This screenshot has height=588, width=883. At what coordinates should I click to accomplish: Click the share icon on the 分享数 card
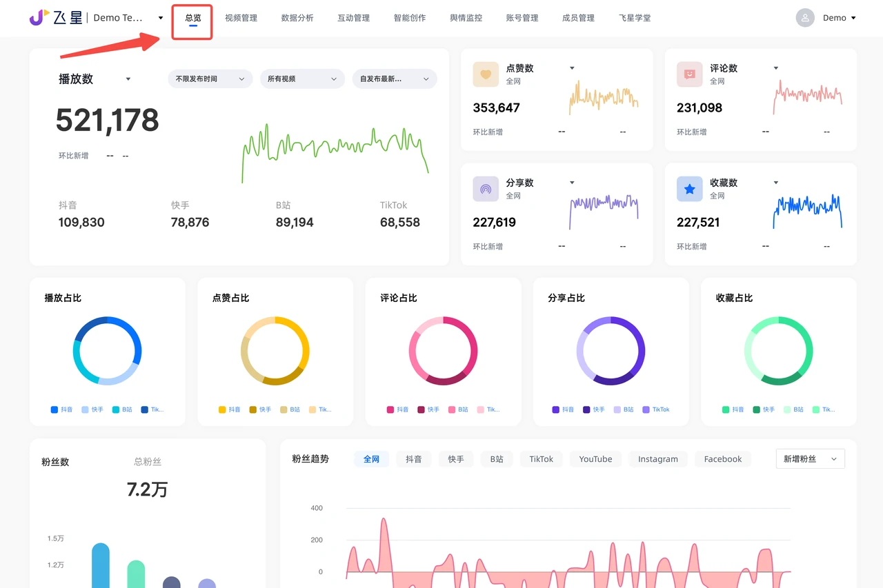click(485, 188)
